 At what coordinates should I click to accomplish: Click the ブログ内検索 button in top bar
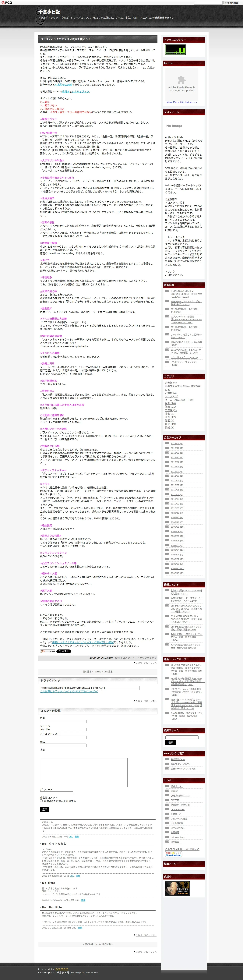point(231,3)
